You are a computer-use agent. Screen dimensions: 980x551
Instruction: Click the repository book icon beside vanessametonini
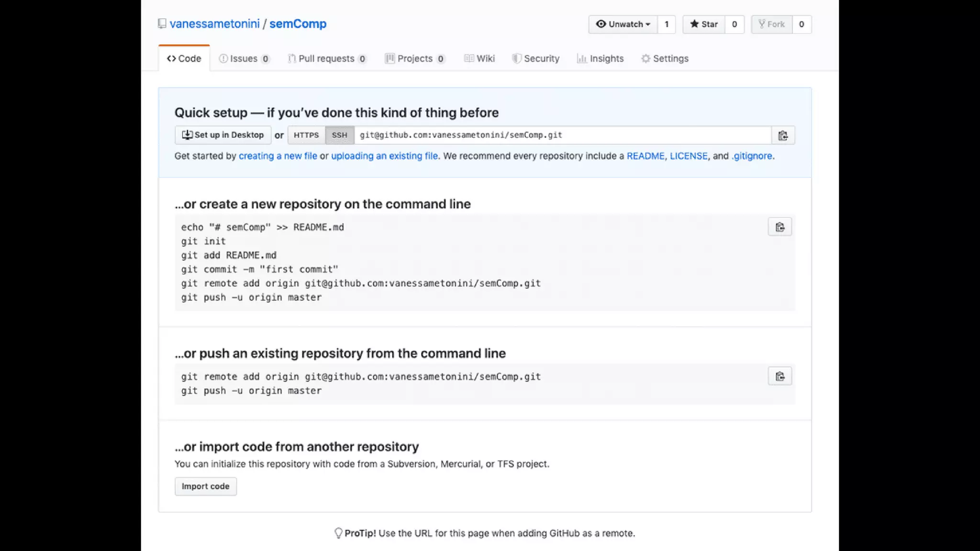click(162, 23)
